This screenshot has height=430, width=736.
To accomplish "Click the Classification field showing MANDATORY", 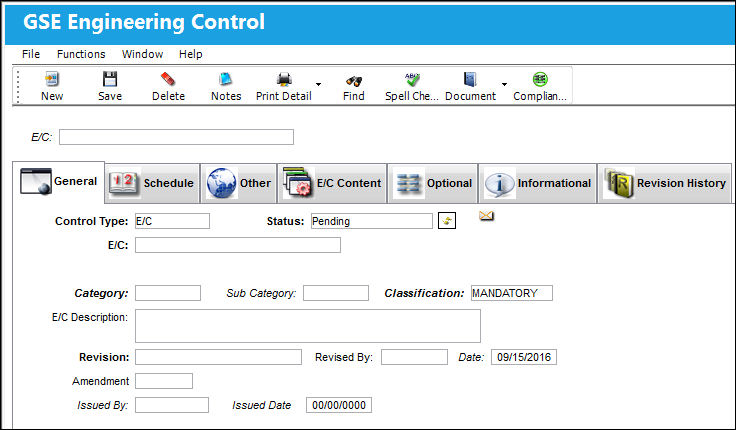I will click(512, 293).
